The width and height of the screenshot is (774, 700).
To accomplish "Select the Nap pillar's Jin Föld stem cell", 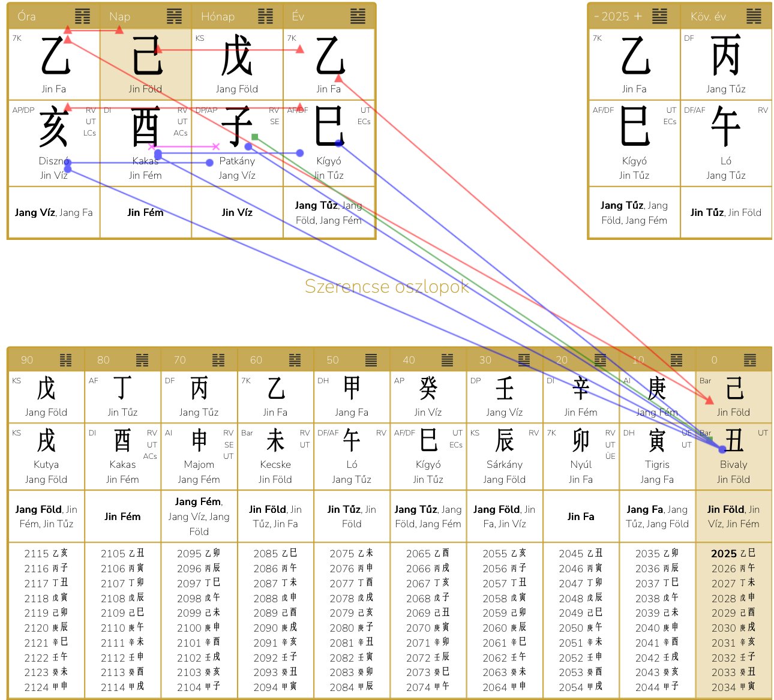I will click(x=145, y=64).
